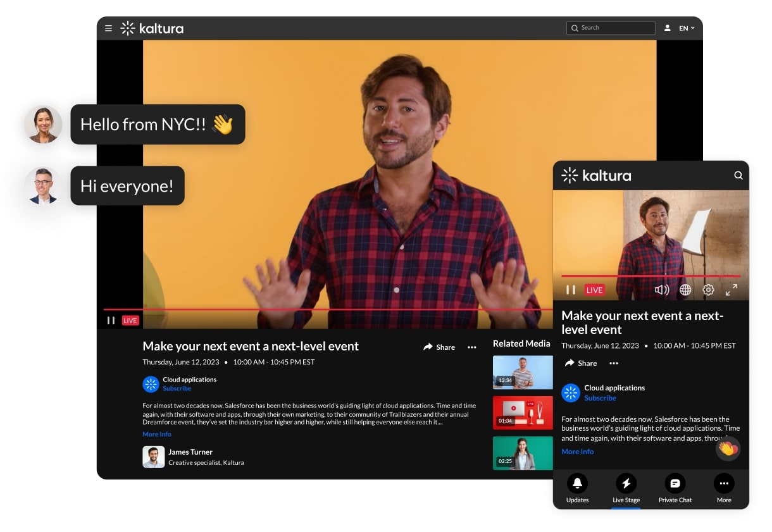772x532 pixels.
Task: Open the settings gear in mobile player
Action: (x=708, y=290)
